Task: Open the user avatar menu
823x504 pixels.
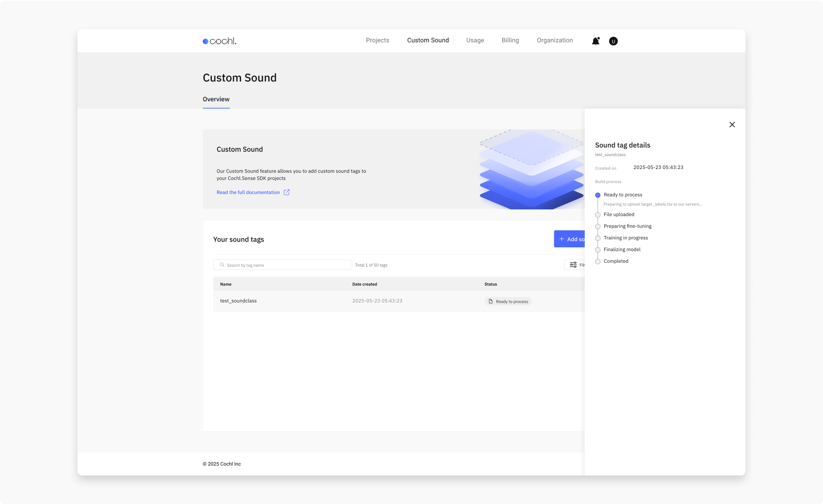Action: [613, 41]
